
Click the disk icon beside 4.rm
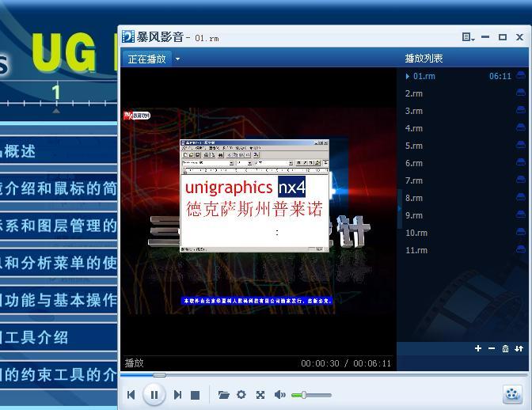coord(521,127)
